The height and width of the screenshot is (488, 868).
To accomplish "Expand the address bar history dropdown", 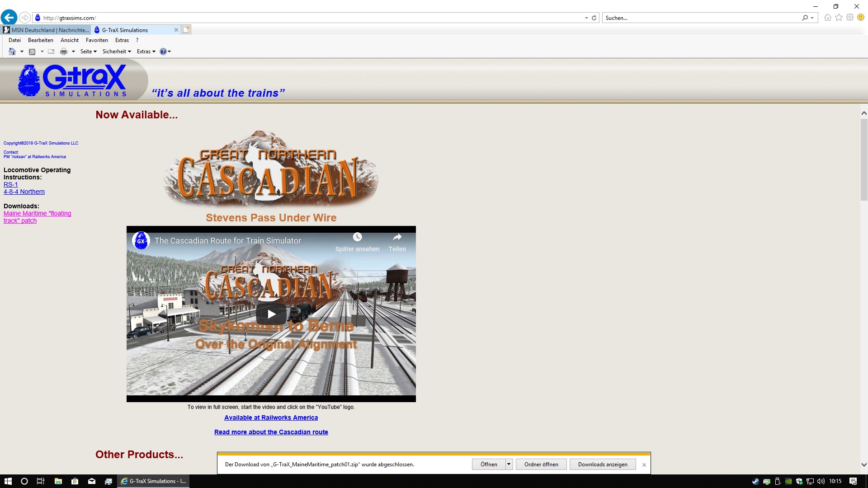I will [x=586, y=18].
